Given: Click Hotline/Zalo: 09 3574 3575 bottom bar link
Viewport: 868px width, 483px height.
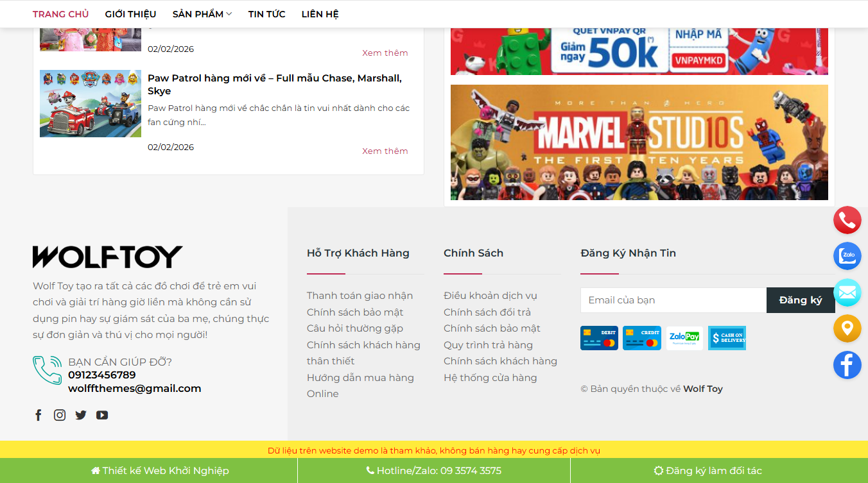Looking at the screenshot, I should [433, 471].
